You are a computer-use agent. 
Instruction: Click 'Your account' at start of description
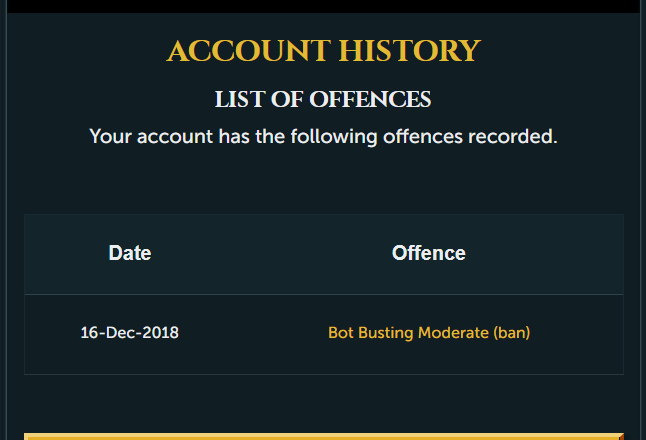click(151, 137)
